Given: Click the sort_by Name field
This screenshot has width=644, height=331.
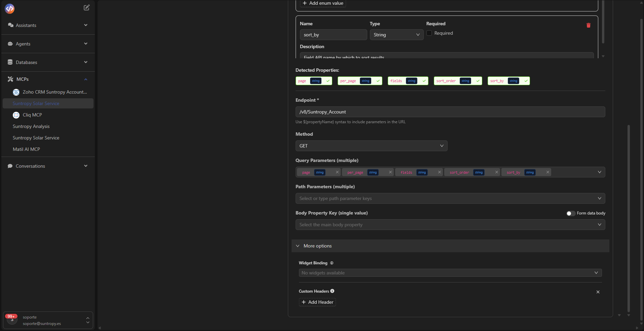Looking at the screenshot, I should [x=334, y=35].
